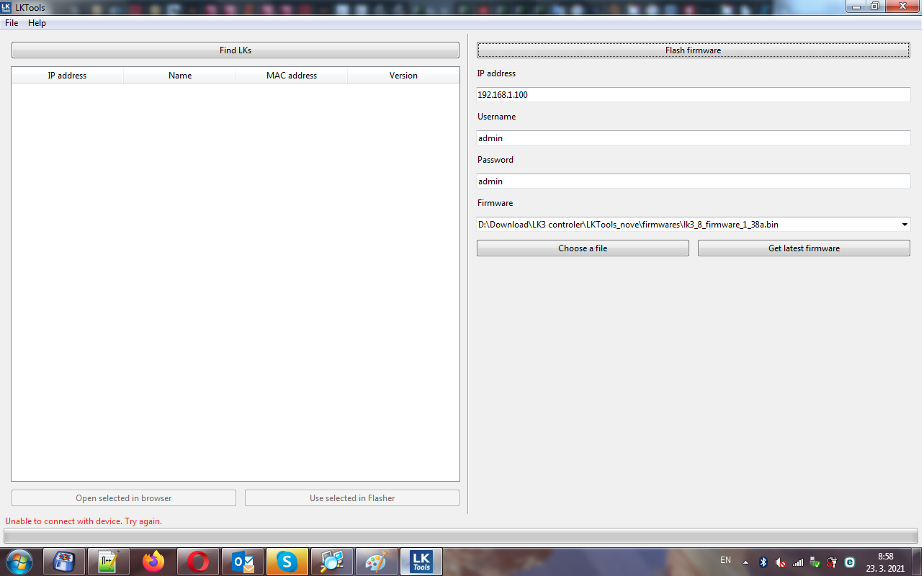Click the Flash firmware button
The height and width of the screenshot is (576, 924).
tap(693, 50)
